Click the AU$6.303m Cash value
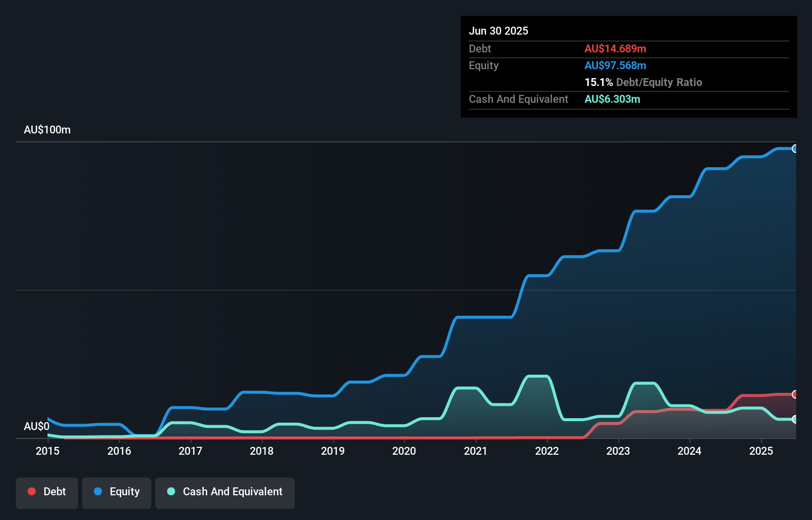Viewport: 812px width, 520px height. click(613, 99)
